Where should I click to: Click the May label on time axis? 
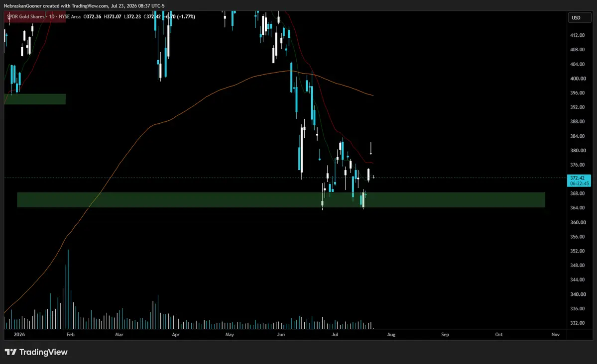230,335
